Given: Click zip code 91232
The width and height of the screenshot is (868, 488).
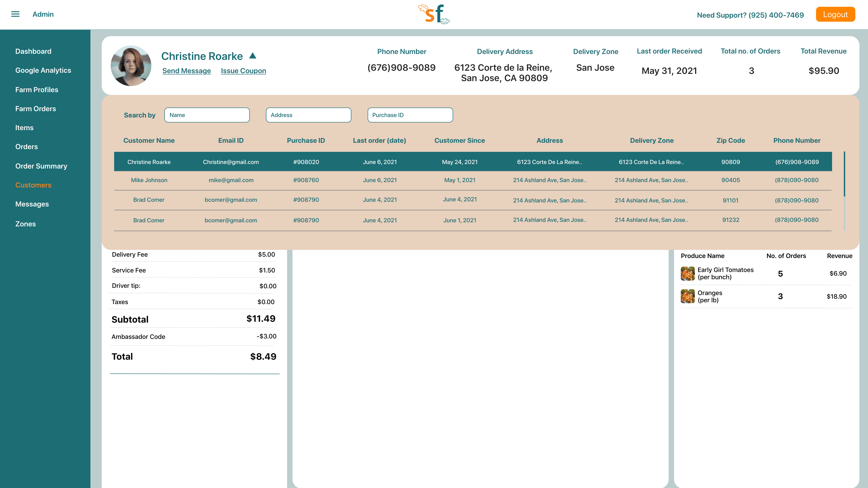Looking at the screenshot, I should click(x=731, y=220).
